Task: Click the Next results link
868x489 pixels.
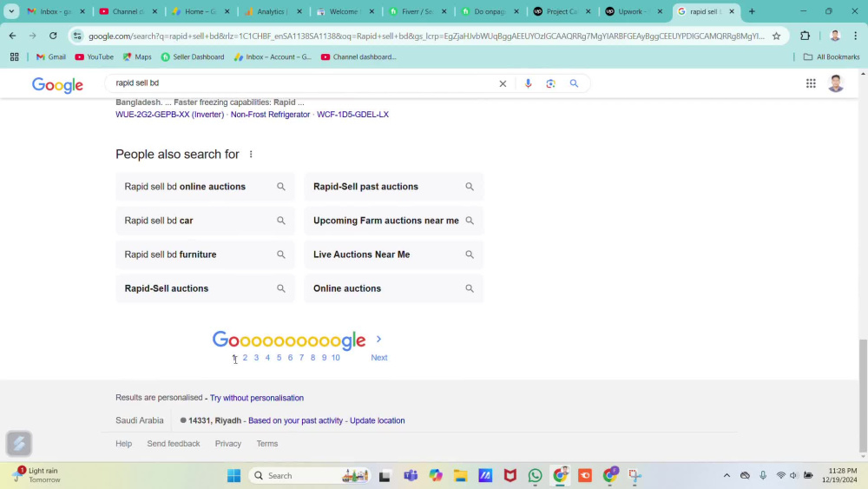Action: (379, 358)
